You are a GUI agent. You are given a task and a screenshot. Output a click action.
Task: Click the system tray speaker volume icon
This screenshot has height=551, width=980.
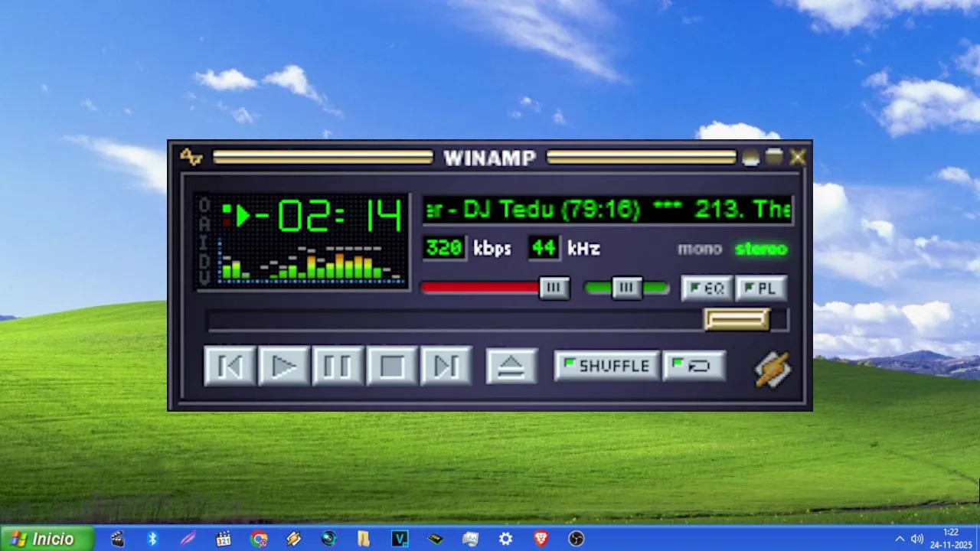coord(917,539)
